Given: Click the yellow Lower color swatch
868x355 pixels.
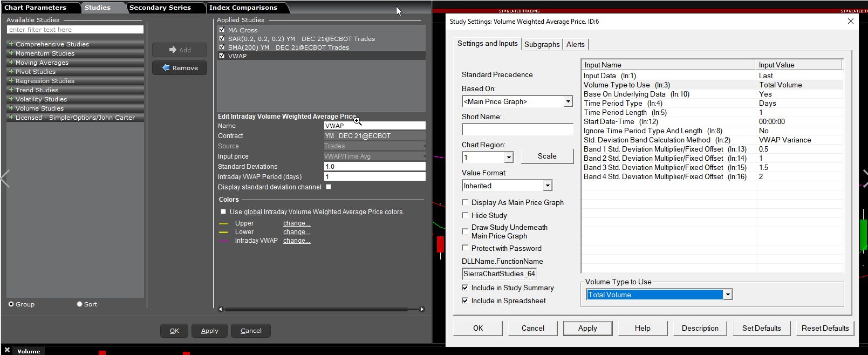Looking at the screenshot, I should (223, 232).
